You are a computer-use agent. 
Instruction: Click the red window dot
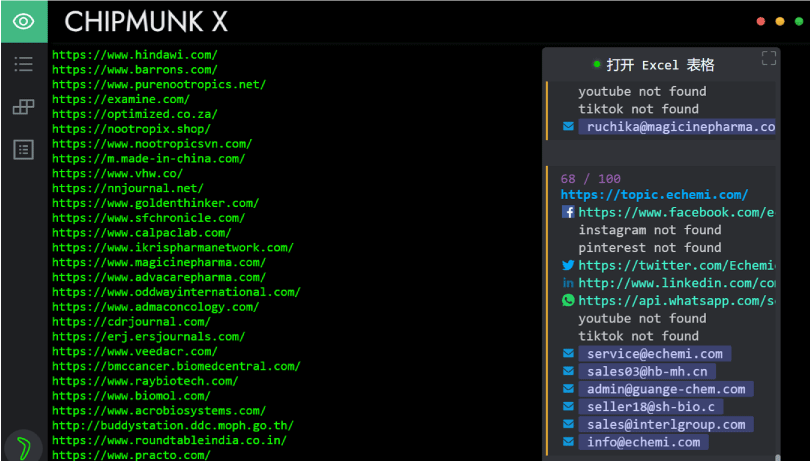(x=760, y=21)
